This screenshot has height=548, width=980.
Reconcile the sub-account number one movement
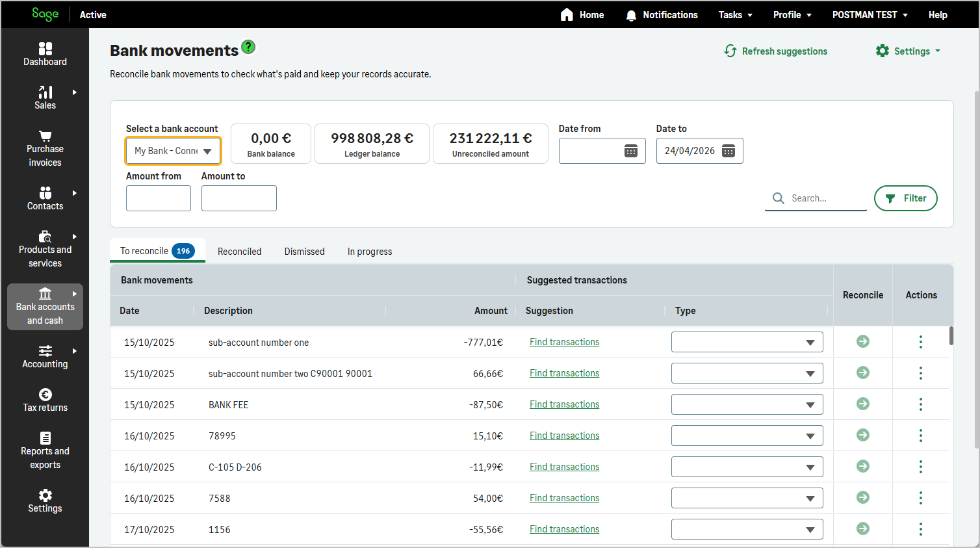tap(863, 341)
